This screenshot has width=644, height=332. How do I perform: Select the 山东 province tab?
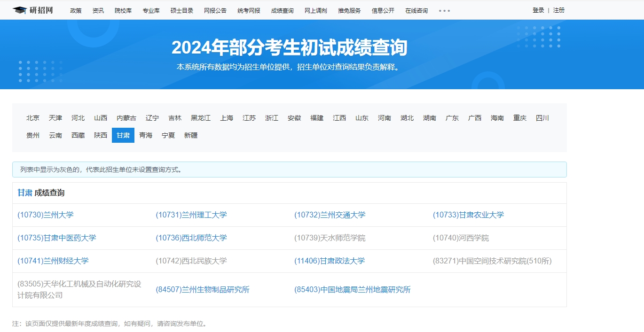pyautogui.click(x=362, y=118)
